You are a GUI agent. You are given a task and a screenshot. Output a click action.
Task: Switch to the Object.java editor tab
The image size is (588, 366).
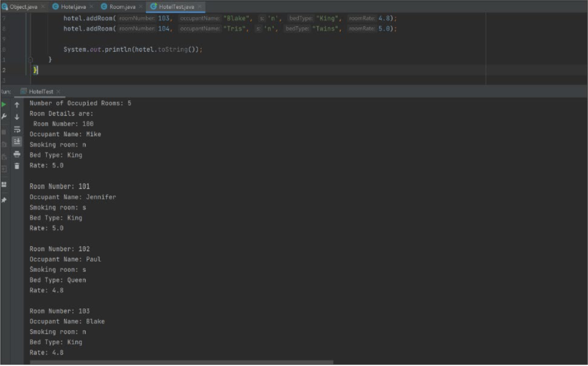pyautogui.click(x=23, y=7)
